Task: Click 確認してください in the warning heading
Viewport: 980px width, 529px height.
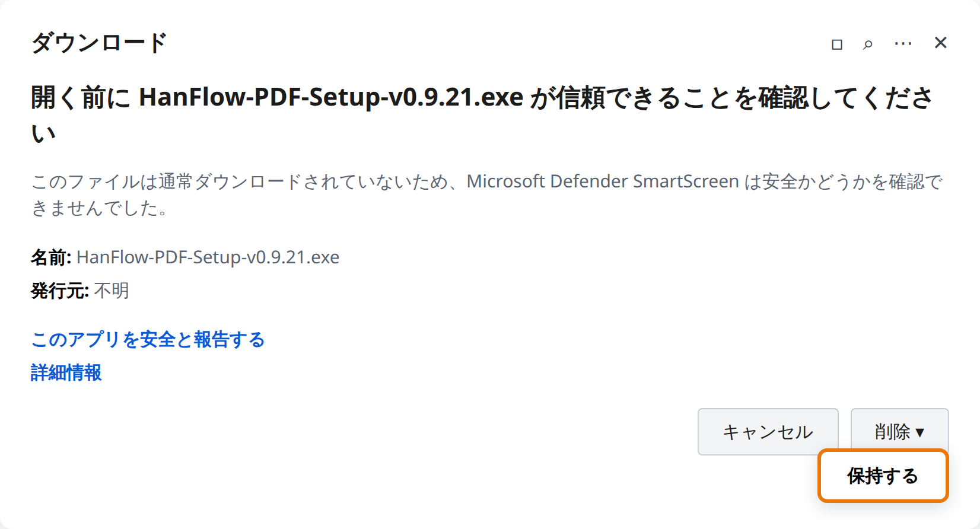Action: click(x=846, y=97)
